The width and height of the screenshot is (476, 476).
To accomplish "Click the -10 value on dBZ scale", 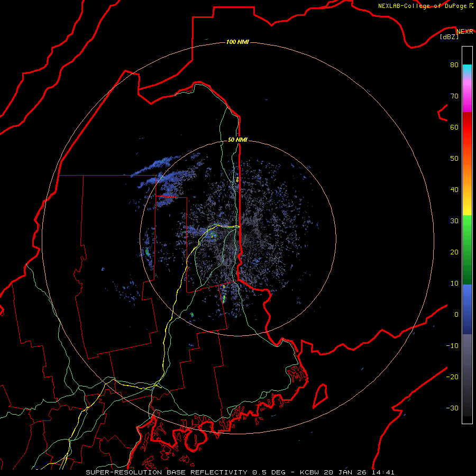I will (452, 346).
